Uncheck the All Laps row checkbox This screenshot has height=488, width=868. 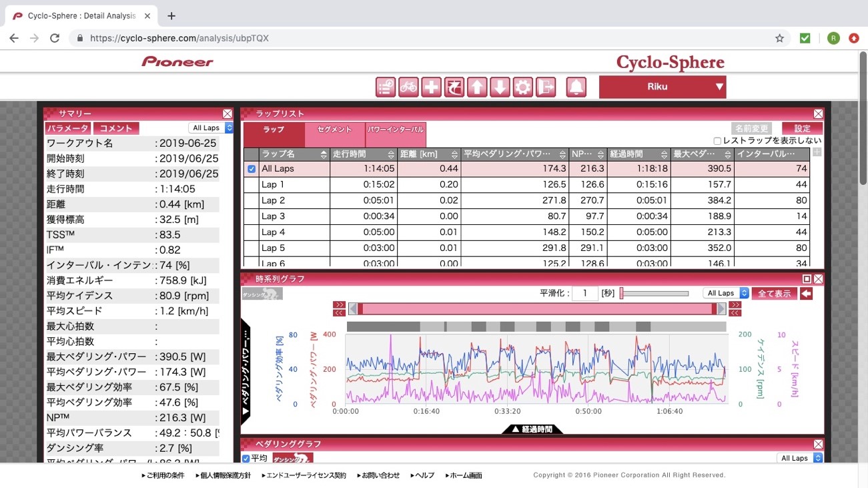[x=252, y=169]
